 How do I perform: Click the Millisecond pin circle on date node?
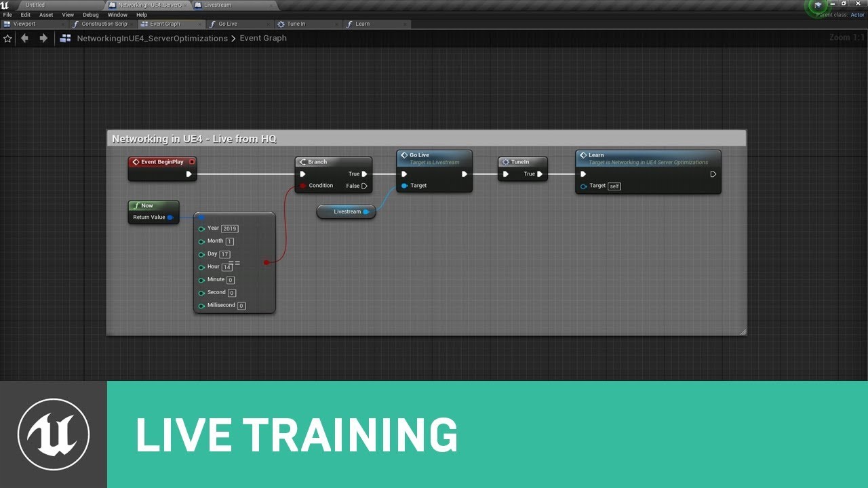[x=201, y=306]
